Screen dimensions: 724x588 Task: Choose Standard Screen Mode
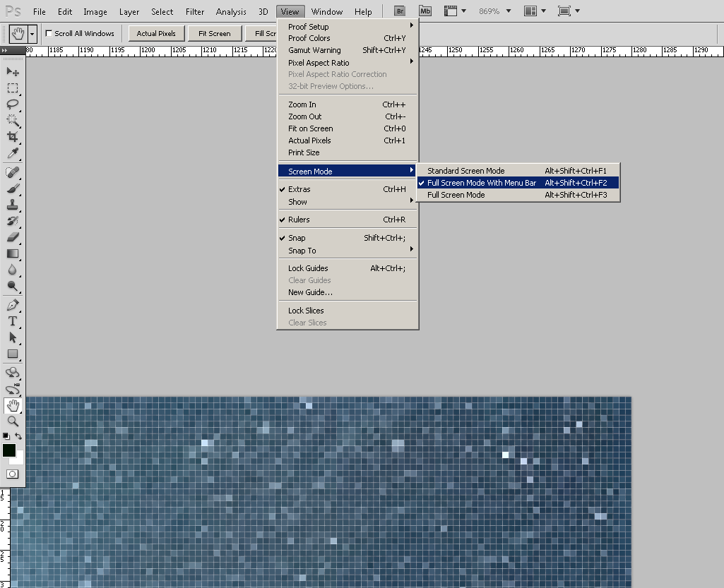[518, 171]
